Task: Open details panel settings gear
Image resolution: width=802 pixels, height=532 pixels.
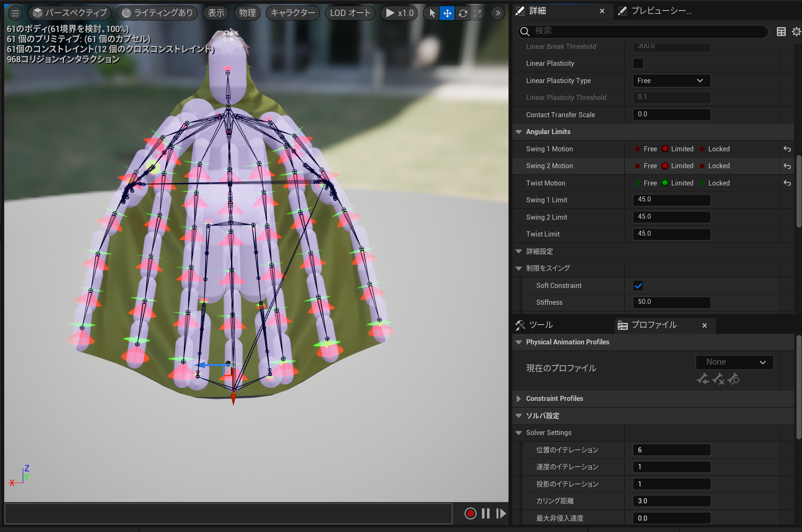Action: click(796, 32)
